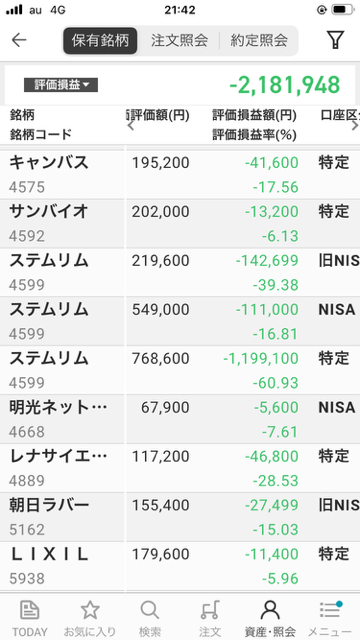Image resolution: width=360 pixels, height=640 pixels.
Task: Select the 保有銘柄 tab
Action: (x=100, y=40)
